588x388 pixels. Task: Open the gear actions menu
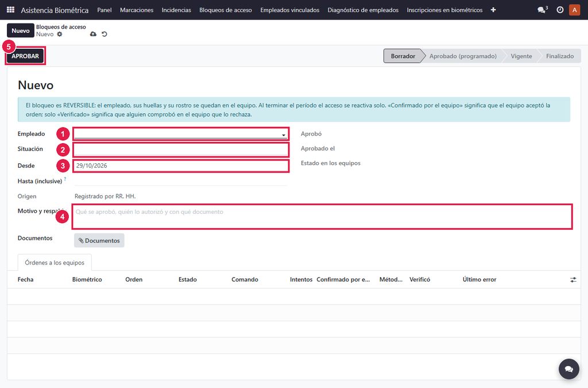coord(60,34)
